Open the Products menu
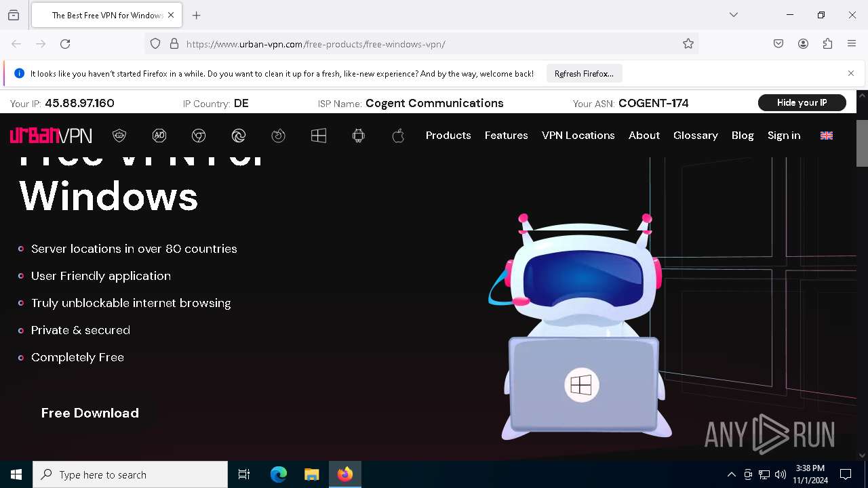This screenshot has width=868, height=488. click(448, 136)
